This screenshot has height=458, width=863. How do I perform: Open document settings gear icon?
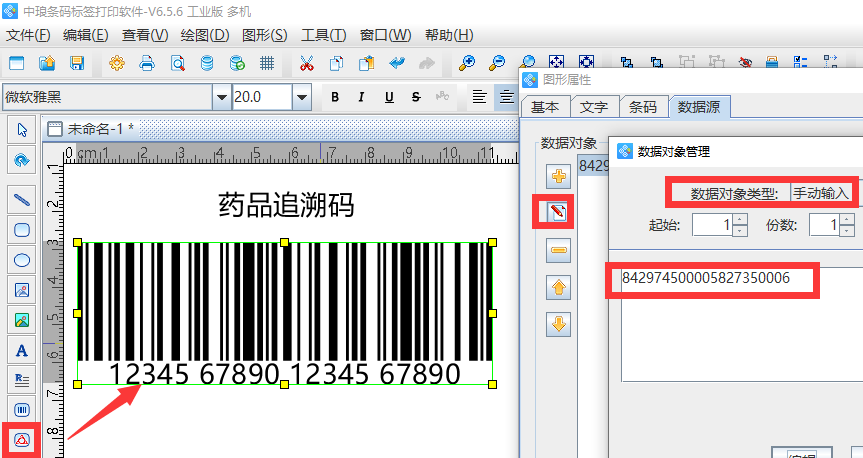coord(117,63)
